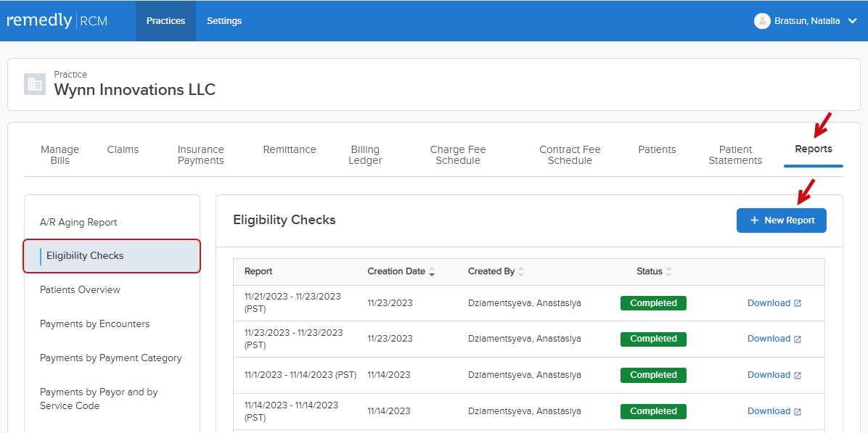Open the Billing Ledger tab
The image size is (868, 433).
(x=365, y=155)
